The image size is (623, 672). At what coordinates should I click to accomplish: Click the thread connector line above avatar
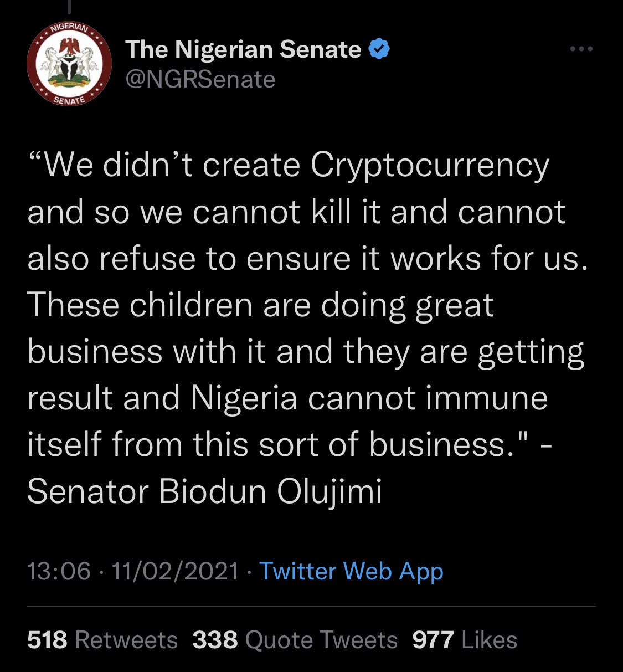[x=70, y=6]
